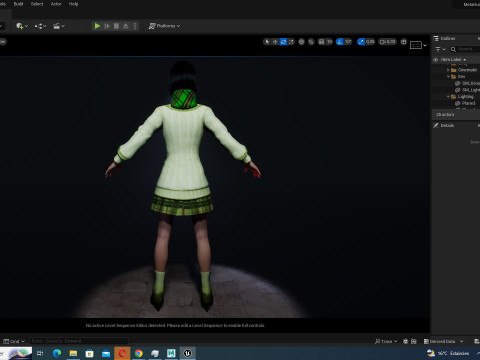Select the Plane3 actor in Outliner
This screenshot has height=360, width=480.
pyautogui.click(x=456, y=103)
